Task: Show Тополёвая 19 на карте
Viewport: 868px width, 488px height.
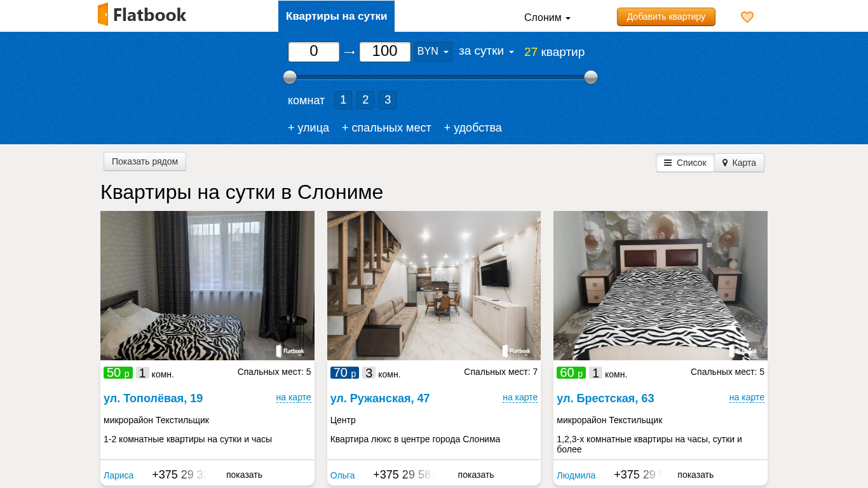Action: (x=294, y=398)
